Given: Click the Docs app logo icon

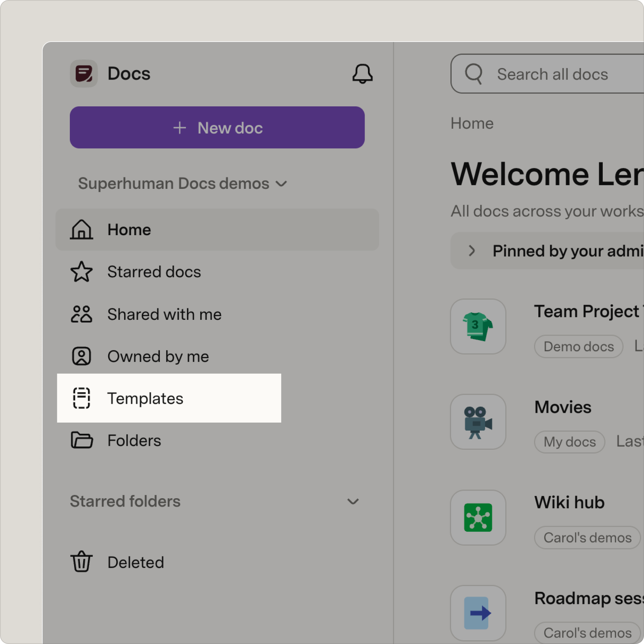Looking at the screenshot, I should pos(84,73).
